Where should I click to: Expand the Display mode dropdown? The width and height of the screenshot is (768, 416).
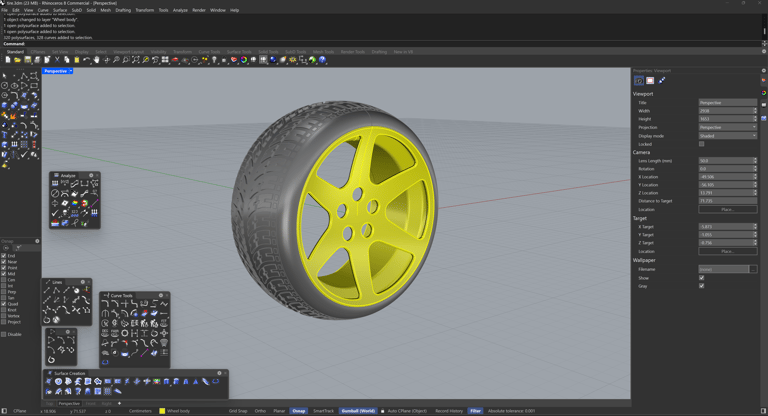tap(727, 135)
